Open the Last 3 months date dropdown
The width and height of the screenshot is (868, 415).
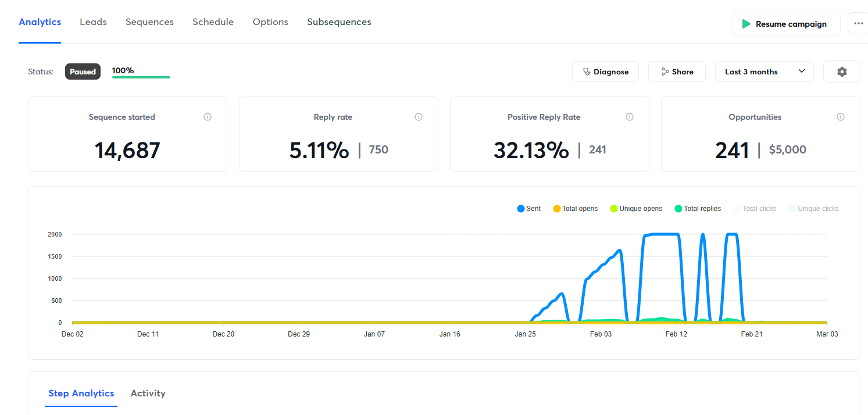click(x=764, y=72)
